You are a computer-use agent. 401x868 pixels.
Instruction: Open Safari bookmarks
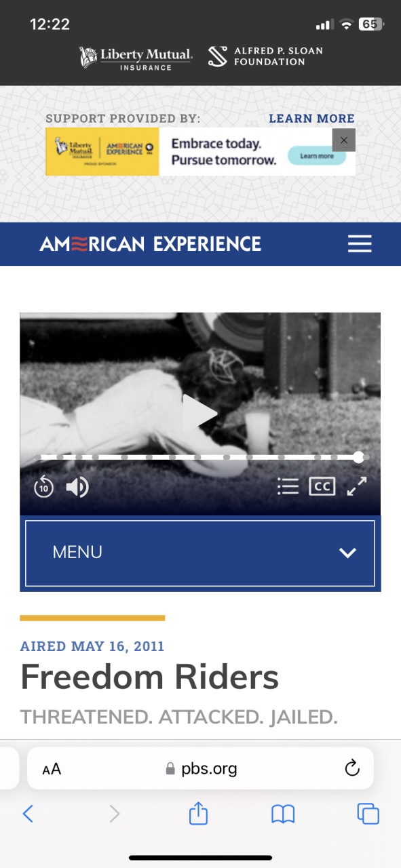tap(283, 814)
